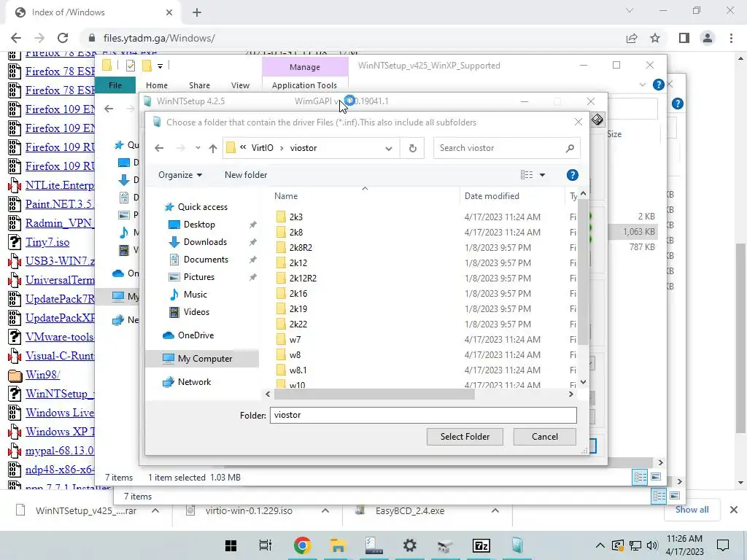Viewport: 747px width, 560px height.
Task: Open recent locations dropdown arrow
Action: coord(198,148)
